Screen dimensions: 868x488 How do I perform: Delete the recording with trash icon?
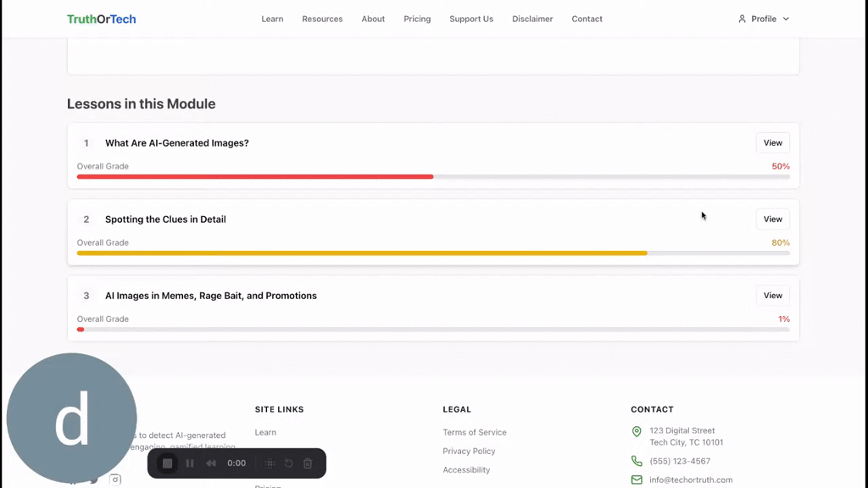click(x=308, y=463)
